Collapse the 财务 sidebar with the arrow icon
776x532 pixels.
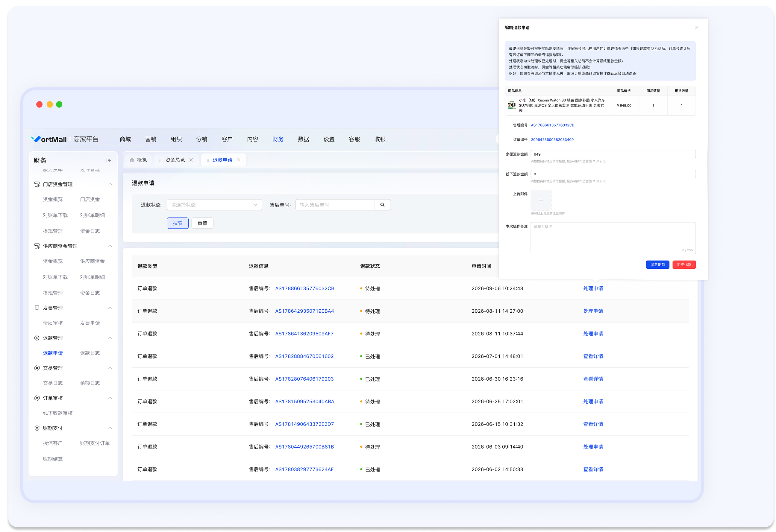tap(109, 161)
